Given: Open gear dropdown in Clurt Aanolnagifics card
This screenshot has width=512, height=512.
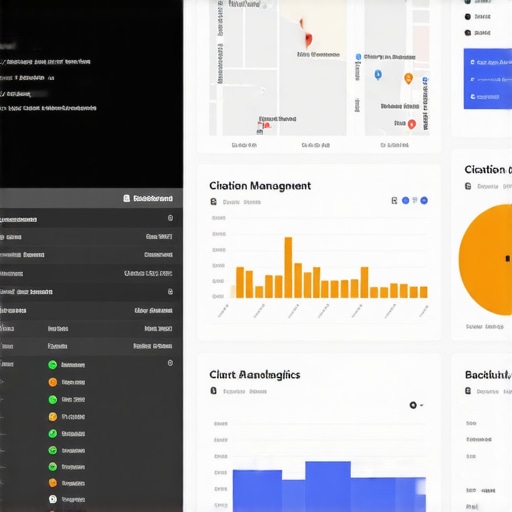Looking at the screenshot, I should (416, 405).
